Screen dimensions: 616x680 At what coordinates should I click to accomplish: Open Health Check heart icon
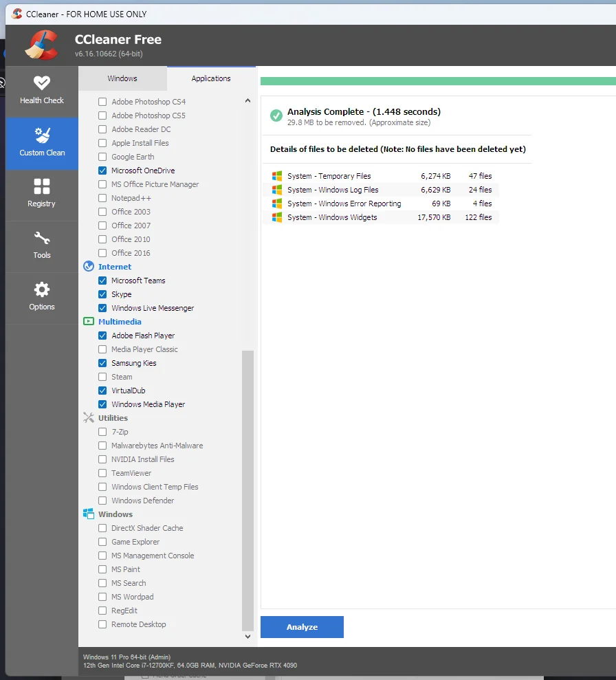click(x=42, y=83)
